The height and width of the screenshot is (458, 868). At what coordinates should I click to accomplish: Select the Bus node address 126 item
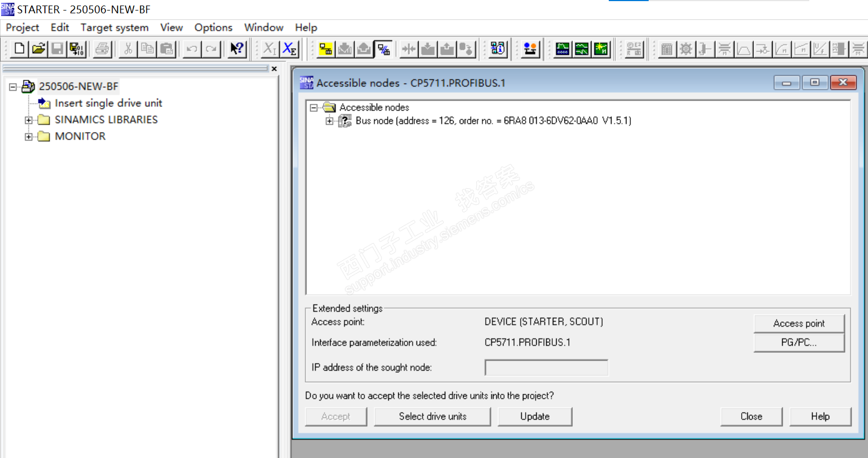pos(494,121)
